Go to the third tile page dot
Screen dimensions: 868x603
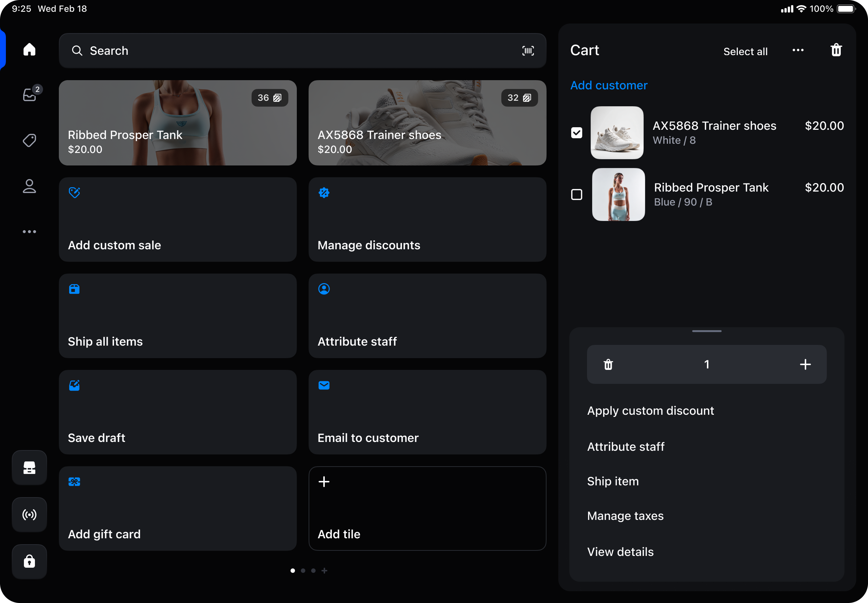(x=313, y=571)
